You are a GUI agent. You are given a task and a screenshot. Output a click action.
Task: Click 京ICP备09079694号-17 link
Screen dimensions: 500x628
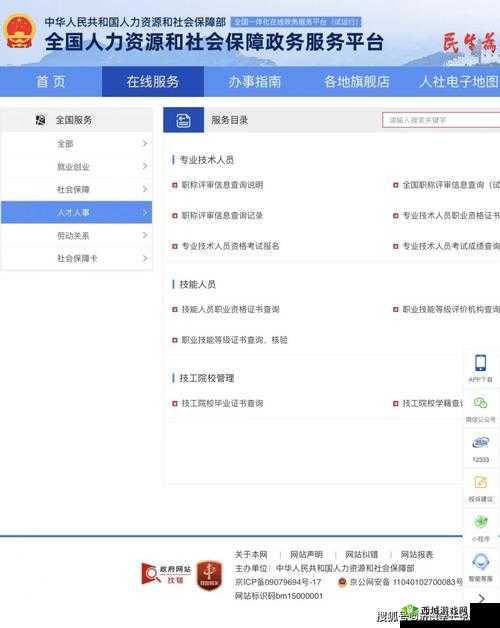[x=278, y=582]
